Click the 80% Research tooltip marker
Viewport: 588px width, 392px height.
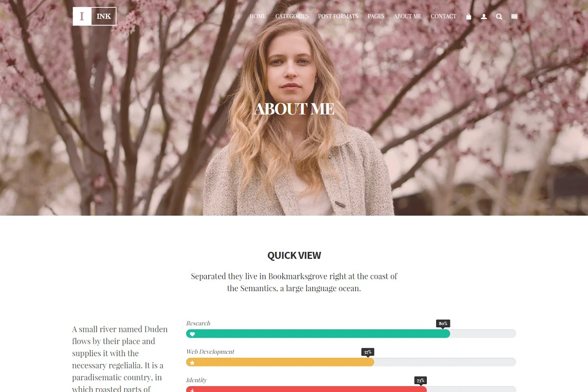click(x=443, y=323)
